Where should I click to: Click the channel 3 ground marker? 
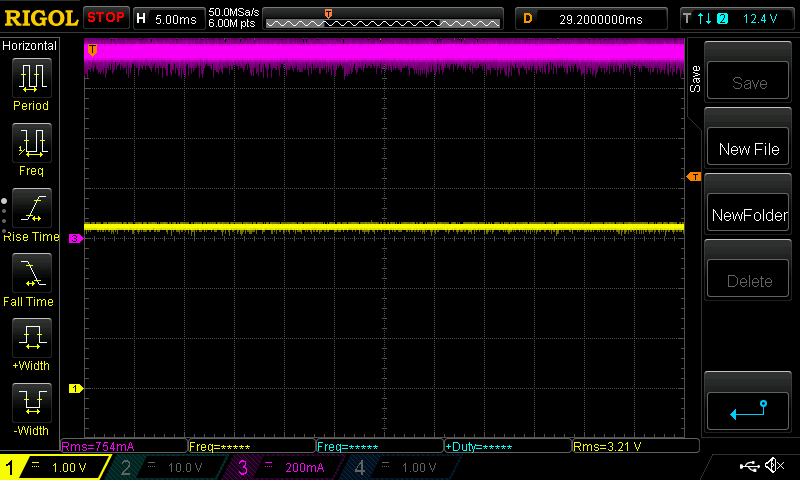[x=76, y=238]
